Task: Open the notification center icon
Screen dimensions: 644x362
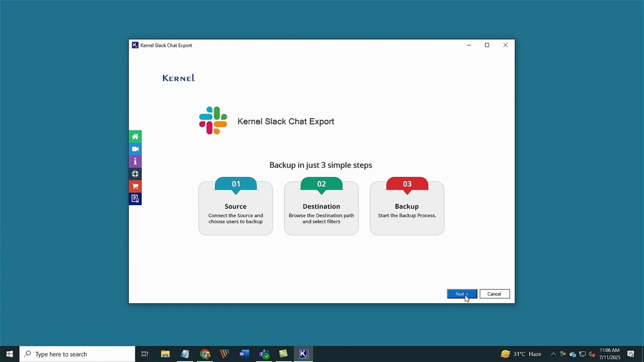Action: [631, 354]
